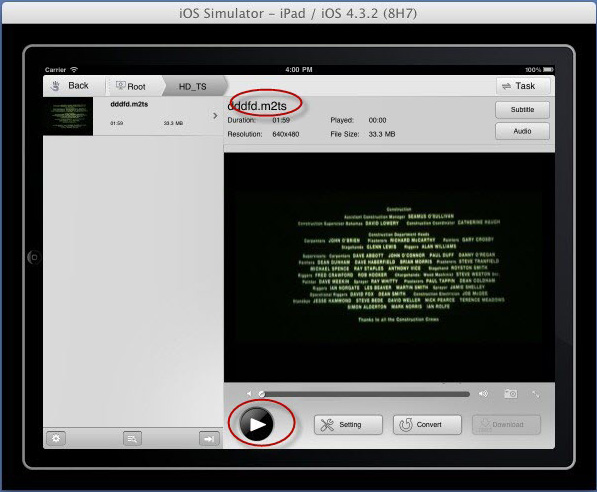Image resolution: width=597 pixels, height=492 pixels.
Task: Take a snapshot with camera icon
Action: (x=511, y=394)
